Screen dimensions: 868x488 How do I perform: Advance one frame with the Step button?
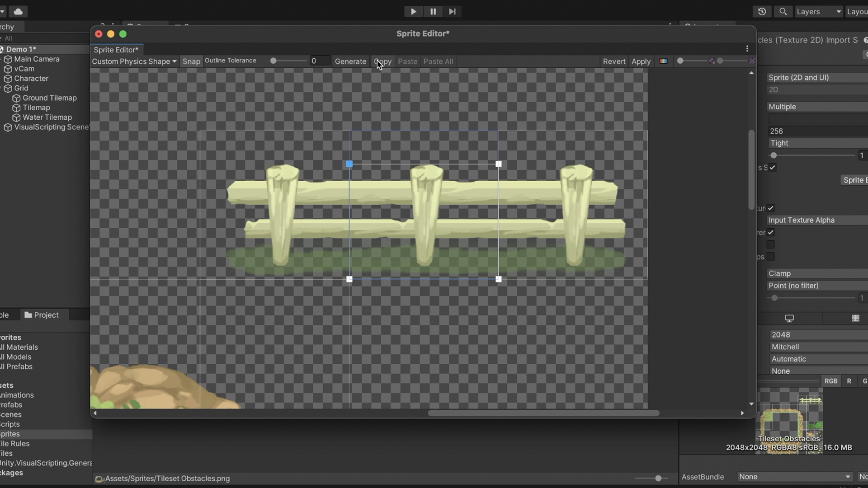click(x=452, y=12)
